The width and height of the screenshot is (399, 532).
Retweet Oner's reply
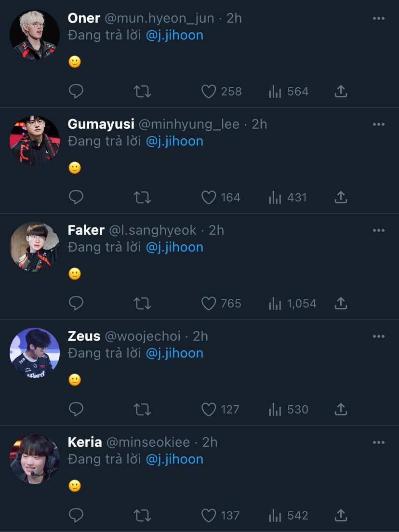[142, 92]
